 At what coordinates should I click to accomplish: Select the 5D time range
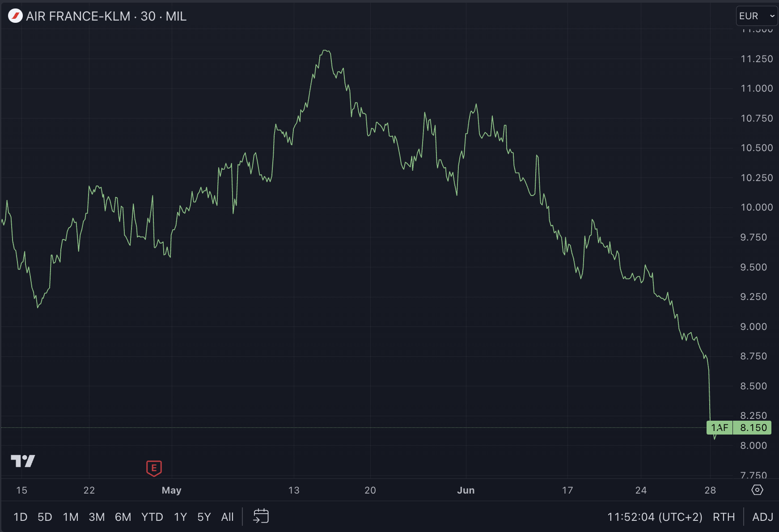[45, 517]
